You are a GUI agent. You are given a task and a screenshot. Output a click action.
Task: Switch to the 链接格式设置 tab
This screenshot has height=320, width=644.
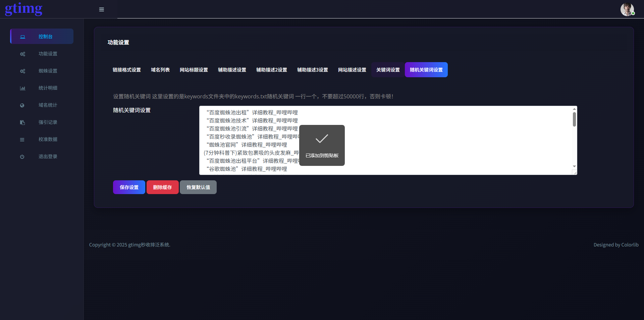(x=127, y=70)
